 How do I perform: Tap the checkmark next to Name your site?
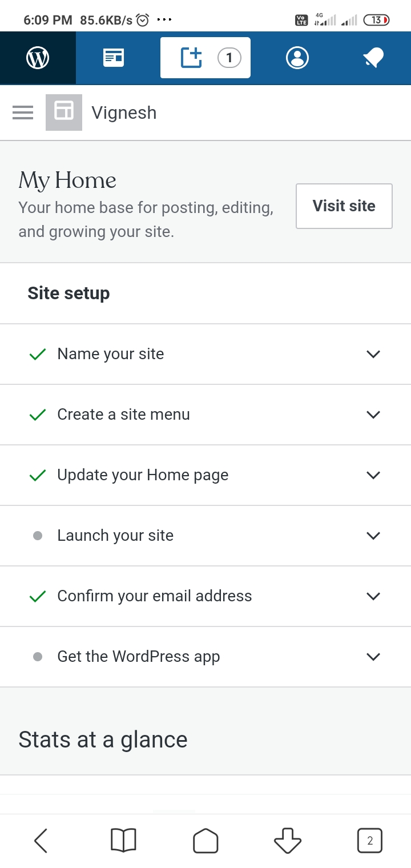tap(37, 354)
